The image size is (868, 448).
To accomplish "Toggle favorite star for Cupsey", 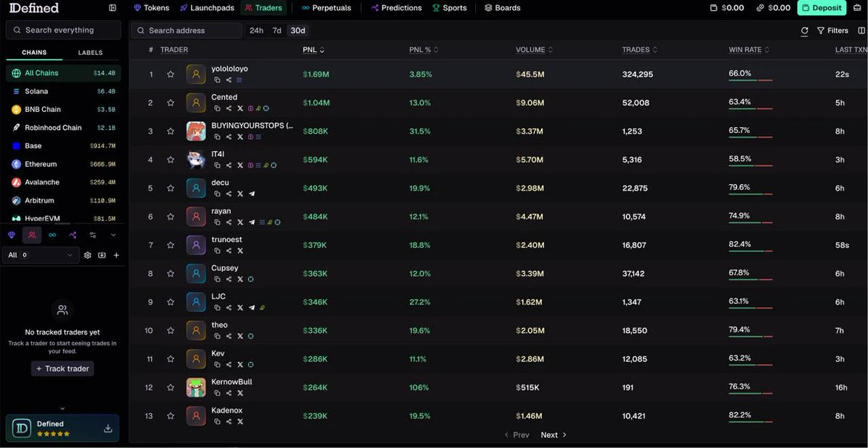I will click(171, 274).
